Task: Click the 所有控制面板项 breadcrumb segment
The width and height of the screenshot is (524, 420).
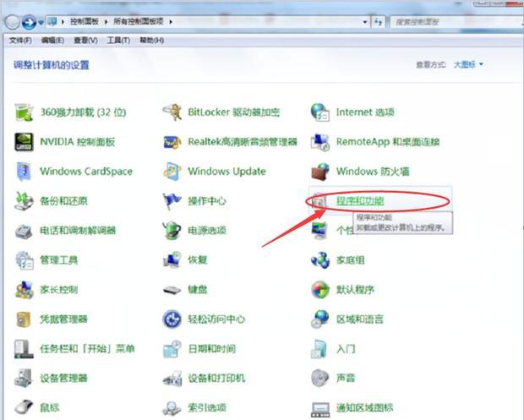Action: [x=139, y=22]
